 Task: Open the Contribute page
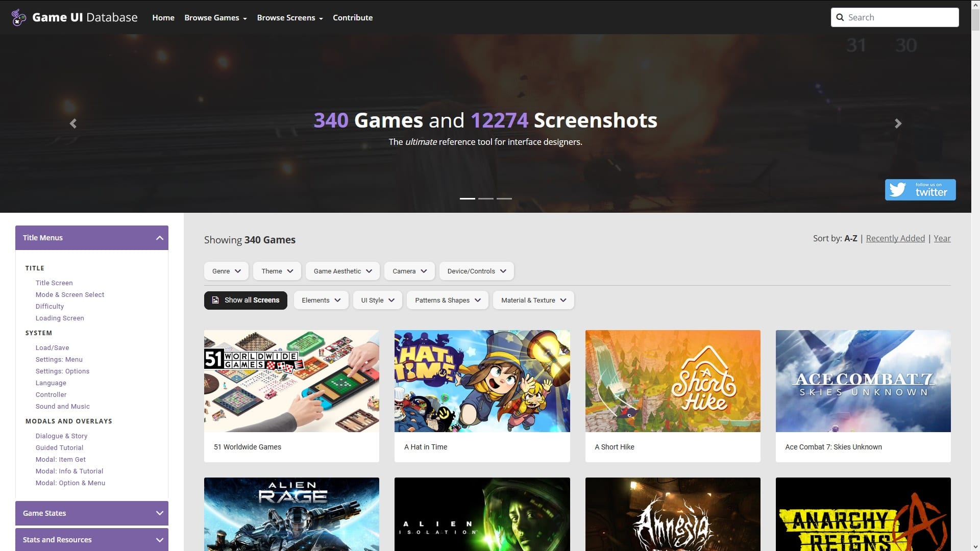click(353, 18)
